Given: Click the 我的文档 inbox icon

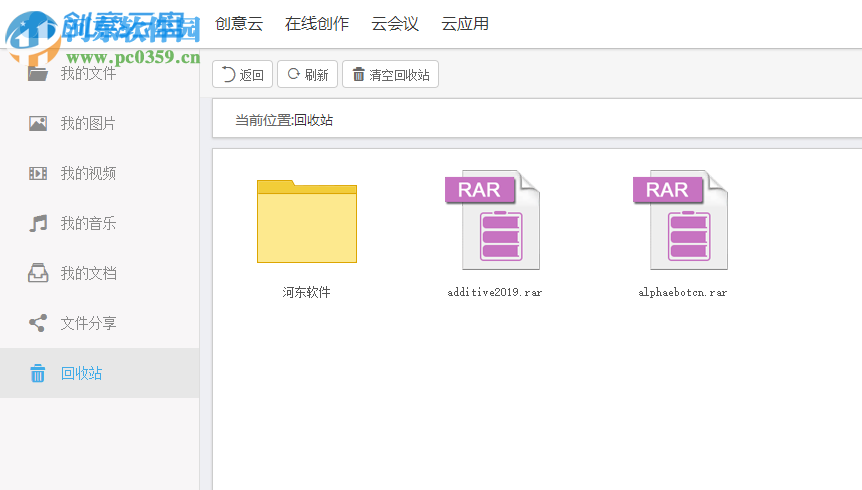Looking at the screenshot, I should click(38, 273).
